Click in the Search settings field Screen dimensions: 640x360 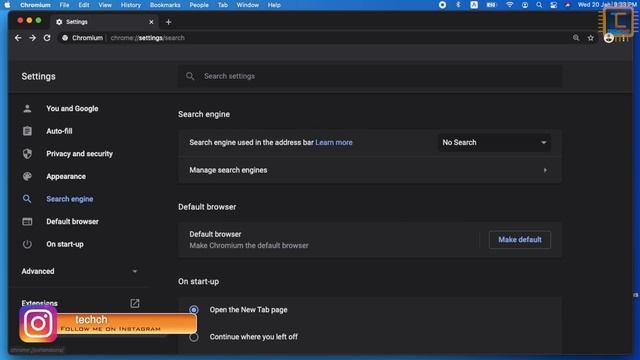pos(369,76)
